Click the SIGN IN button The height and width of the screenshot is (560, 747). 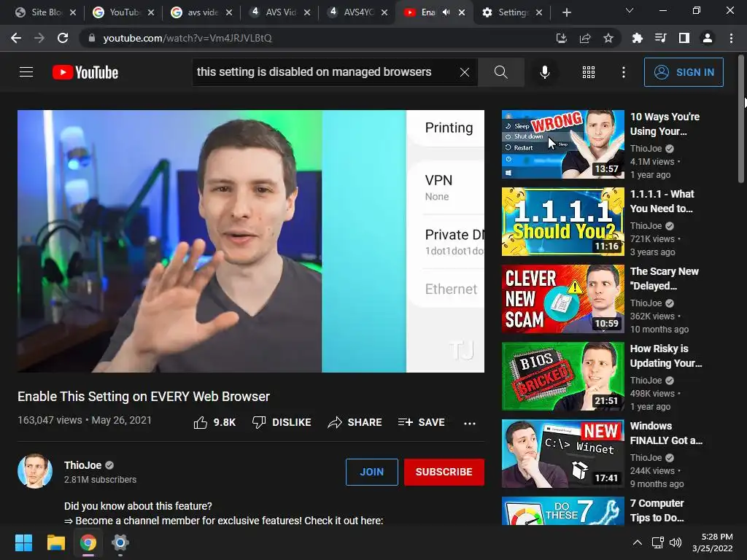[684, 72]
